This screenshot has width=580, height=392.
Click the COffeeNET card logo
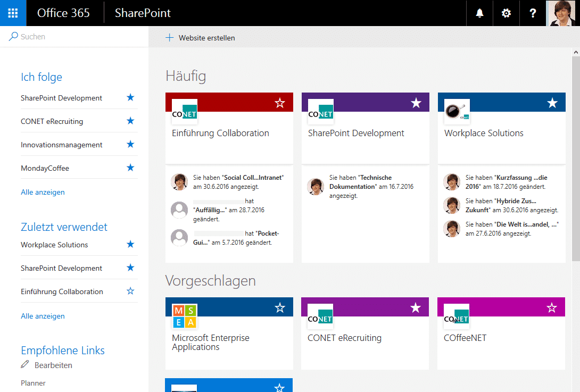pyautogui.click(x=457, y=316)
